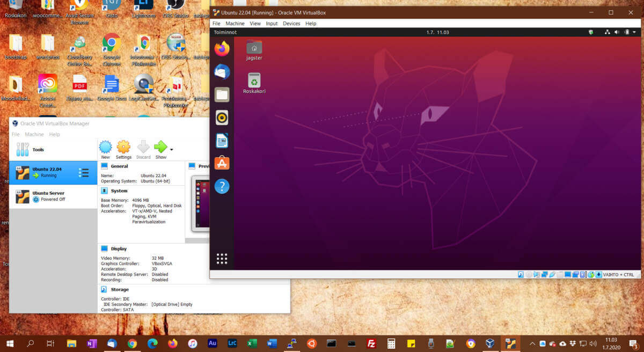
Task: Open Windows taskbar search
Action: click(x=31, y=343)
